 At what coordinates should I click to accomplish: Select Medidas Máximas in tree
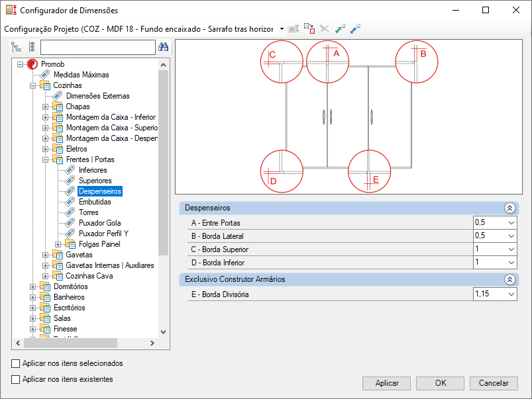(x=81, y=75)
